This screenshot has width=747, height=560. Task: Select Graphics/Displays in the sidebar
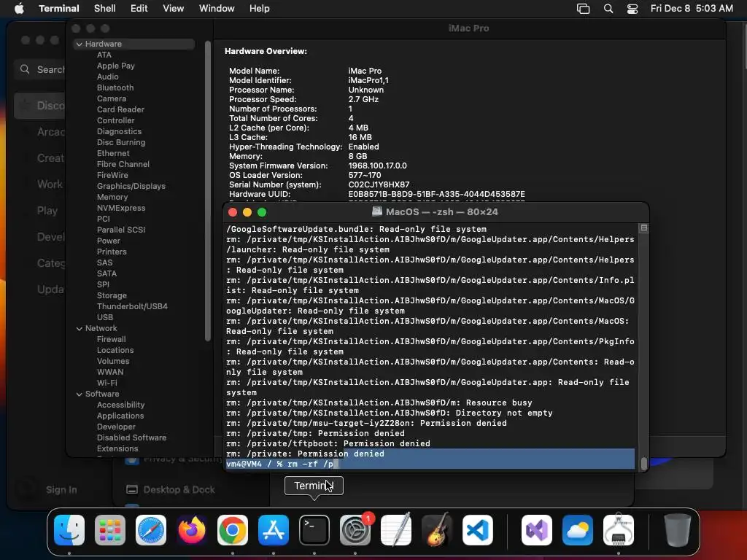131,186
